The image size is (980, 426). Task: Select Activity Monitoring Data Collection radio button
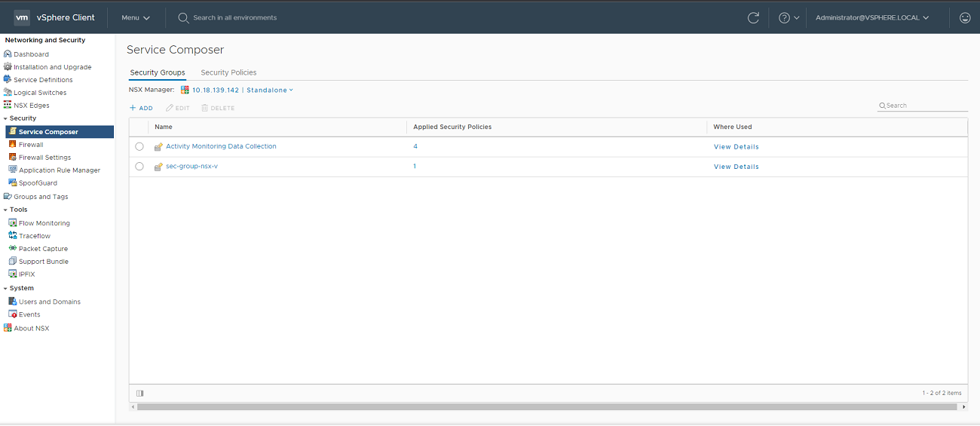(139, 147)
